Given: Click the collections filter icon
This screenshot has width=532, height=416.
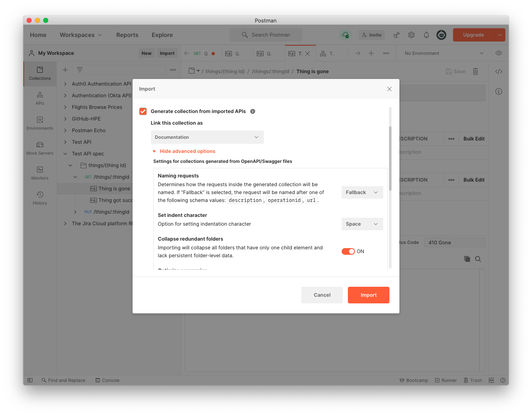Looking at the screenshot, I should click(80, 70).
